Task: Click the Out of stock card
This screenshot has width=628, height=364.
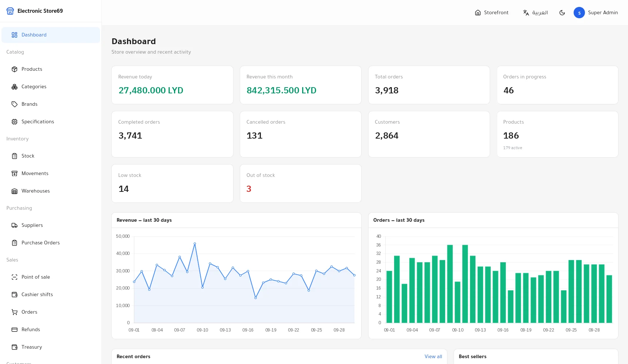Action: click(x=301, y=183)
